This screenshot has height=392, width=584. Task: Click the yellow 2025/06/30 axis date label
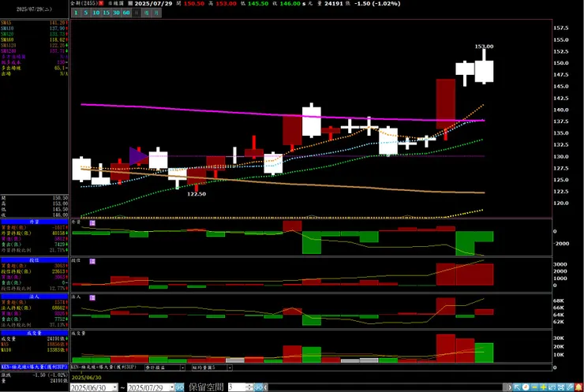tap(87, 378)
